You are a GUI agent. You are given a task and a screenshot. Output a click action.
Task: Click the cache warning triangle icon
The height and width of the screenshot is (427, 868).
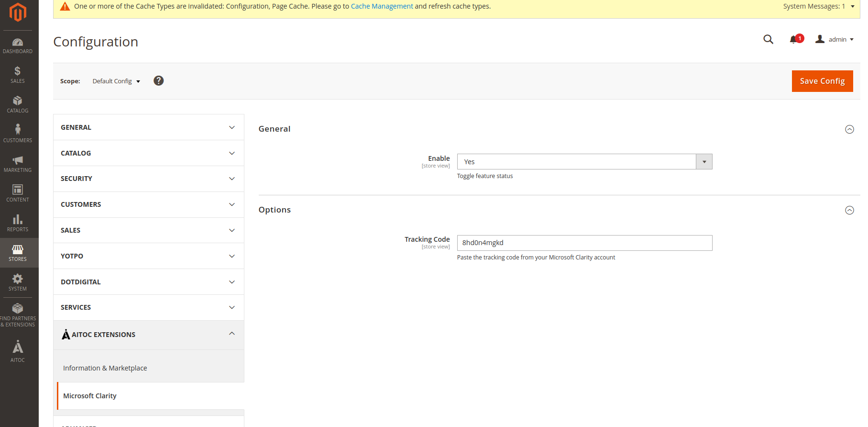coord(65,6)
